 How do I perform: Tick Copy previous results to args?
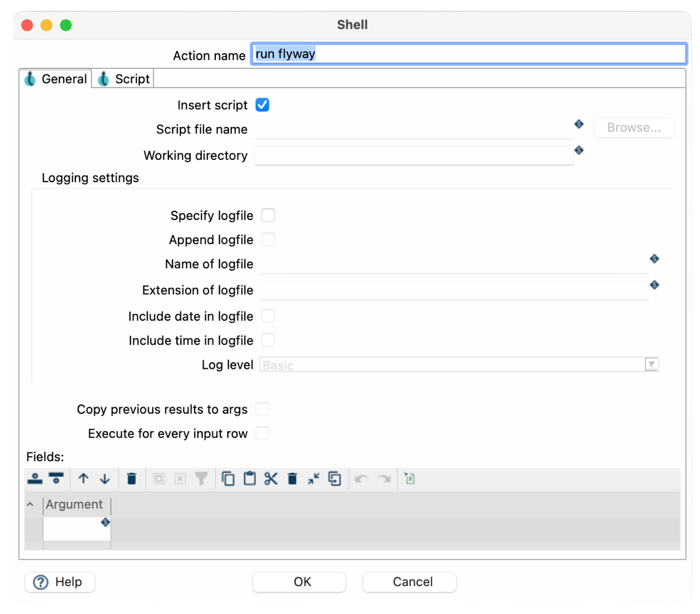pyautogui.click(x=262, y=409)
